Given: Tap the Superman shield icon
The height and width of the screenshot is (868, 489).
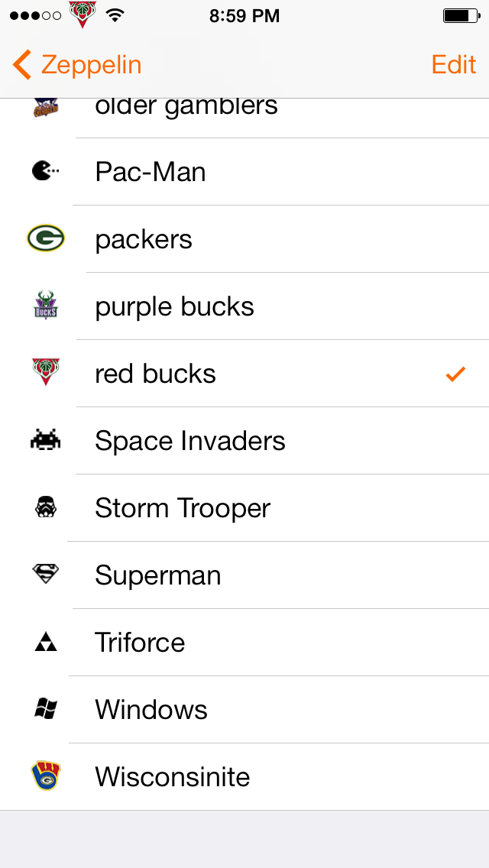Looking at the screenshot, I should pos(45,575).
